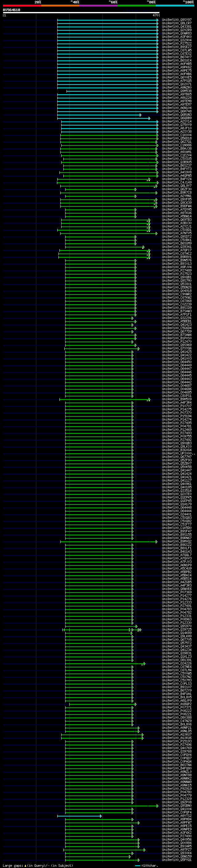Click hit label UniRef100_C1K004
Screen dimensions: 197x868
[177, 135]
